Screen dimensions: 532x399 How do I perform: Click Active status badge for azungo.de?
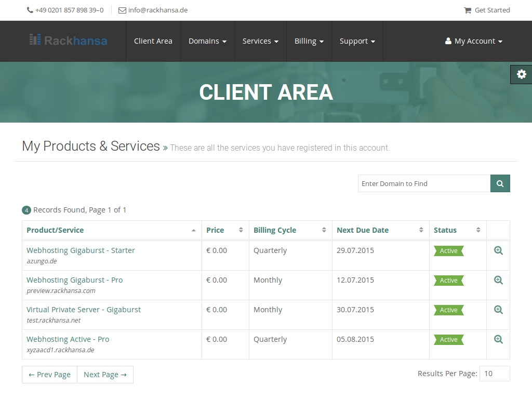point(448,251)
